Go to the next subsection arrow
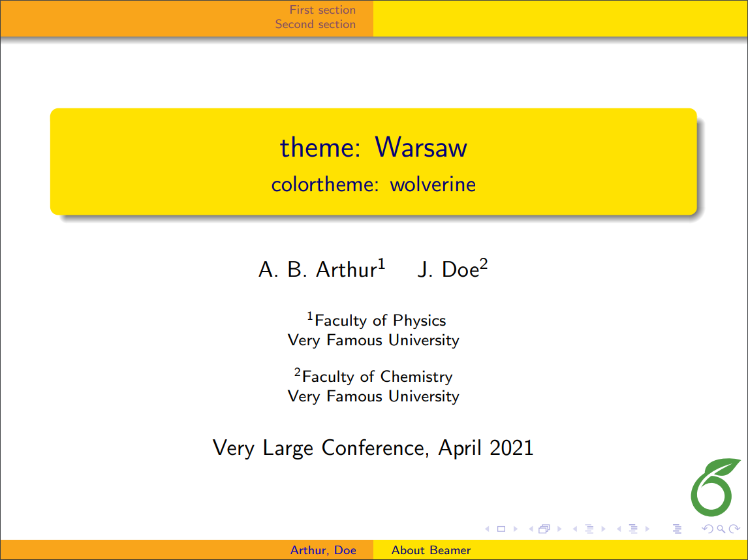 602,529
